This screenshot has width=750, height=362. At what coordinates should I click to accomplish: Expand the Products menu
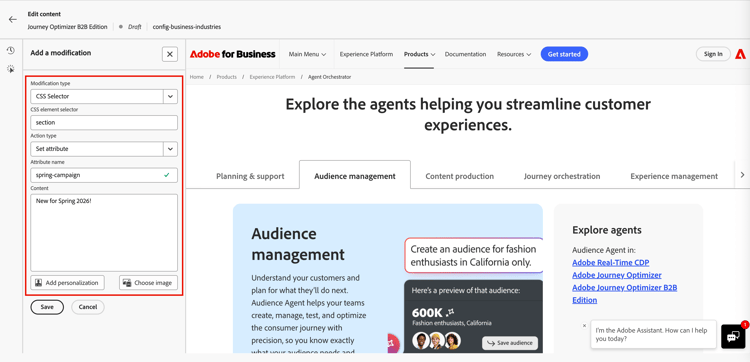[x=419, y=55]
